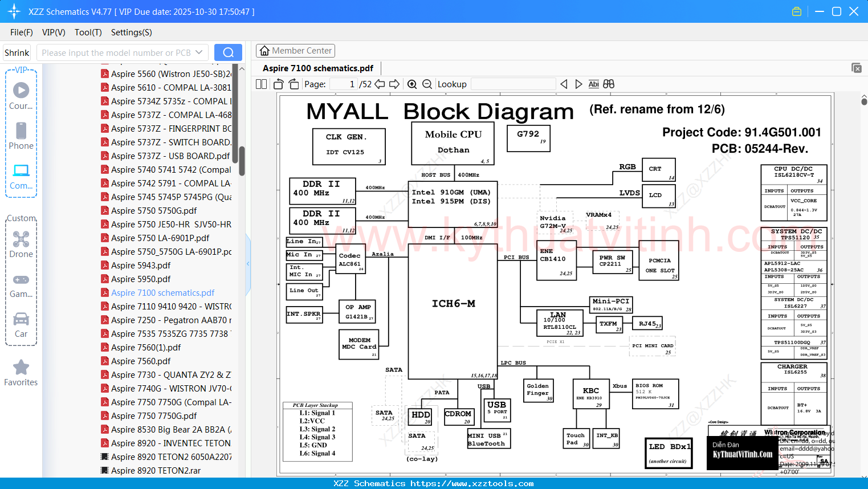Click the archive icon beside Aspire 8920 TETON2.rar
This screenshot has height=489, width=868.
(x=105, y=470)
